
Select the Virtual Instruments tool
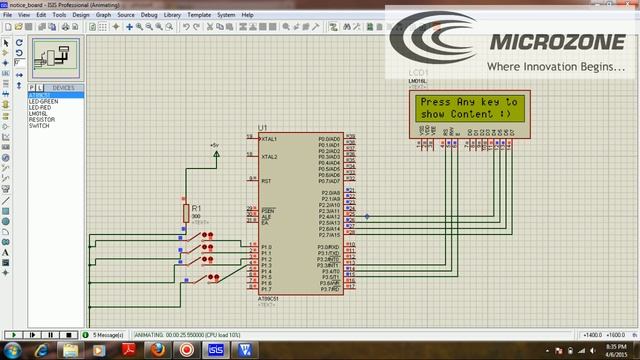[6, 189]
